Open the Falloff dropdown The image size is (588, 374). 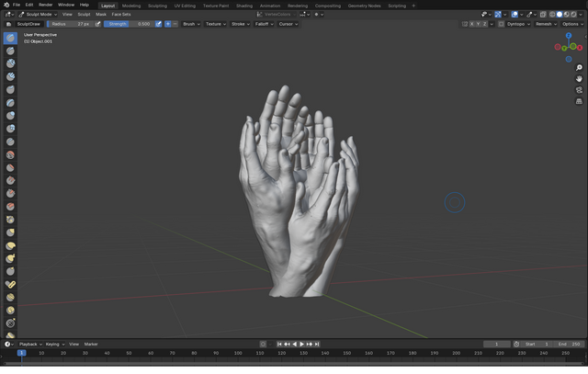pyautogui.click(x=263, y=24)
